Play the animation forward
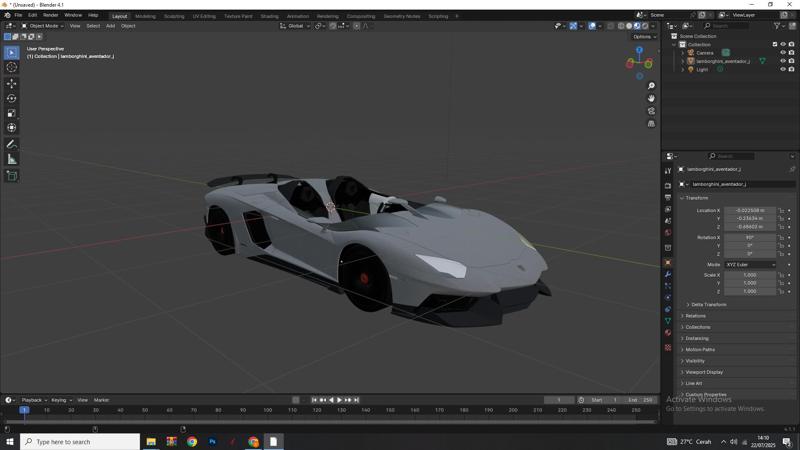 pos(339,400)
